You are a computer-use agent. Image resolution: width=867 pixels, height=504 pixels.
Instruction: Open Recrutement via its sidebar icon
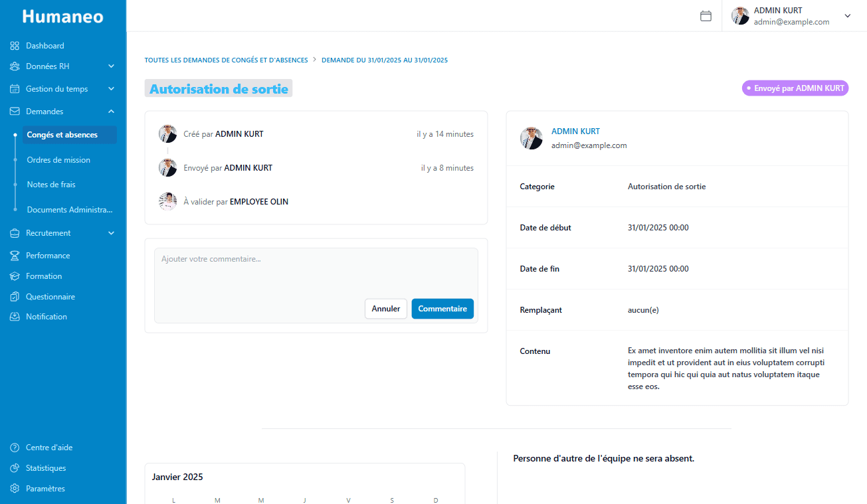13,232
